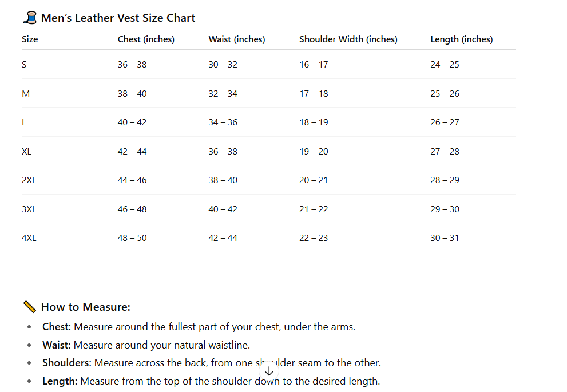Click the How to Measure heading
Screen dimensions: 567x392
(85, 307)
